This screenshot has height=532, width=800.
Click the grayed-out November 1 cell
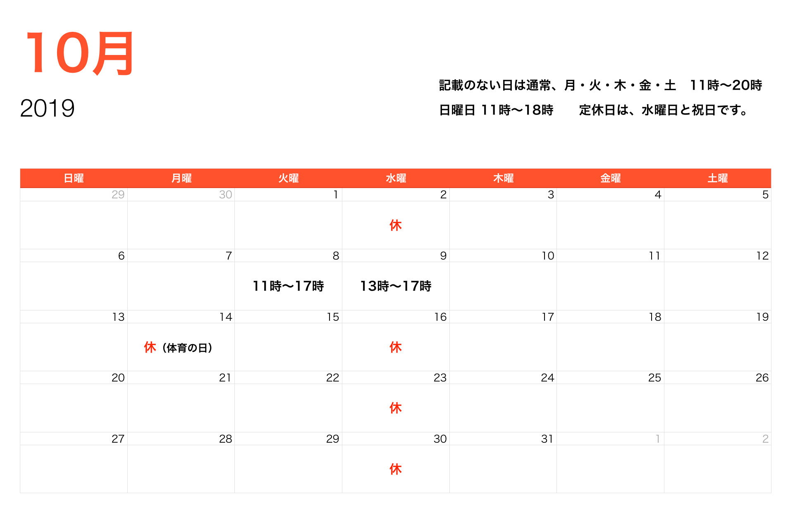click(x=658, y=439)
